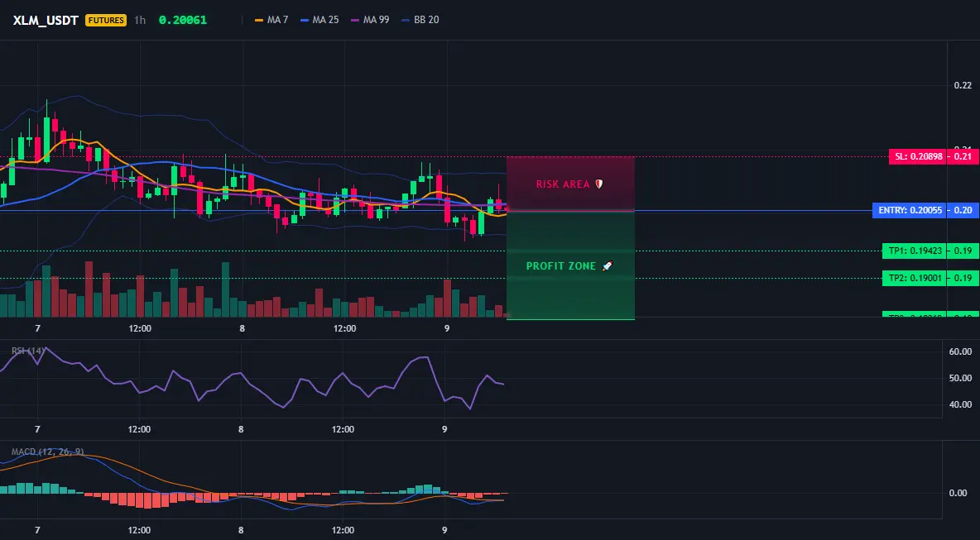Click the orange MA 7 color dash

[259, 20]
